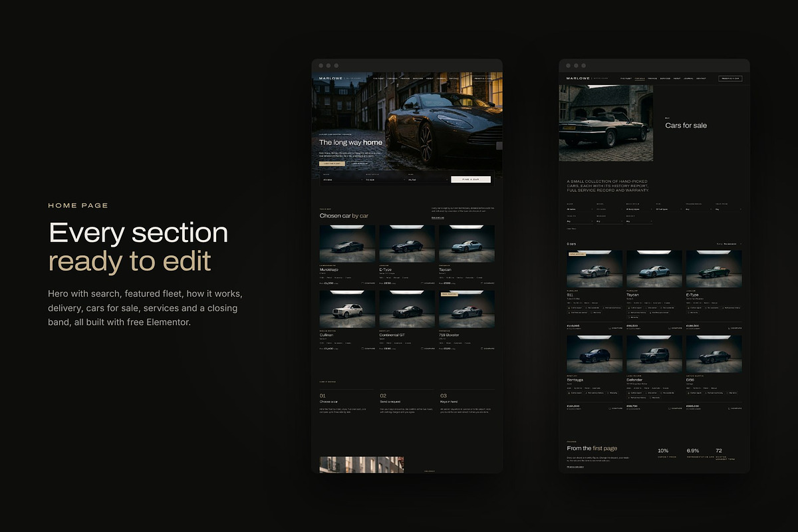Screen dimensions: 798x532
Task: Open the Body Style dropdown in hero search bar
Action: click(x=386, y=180)
